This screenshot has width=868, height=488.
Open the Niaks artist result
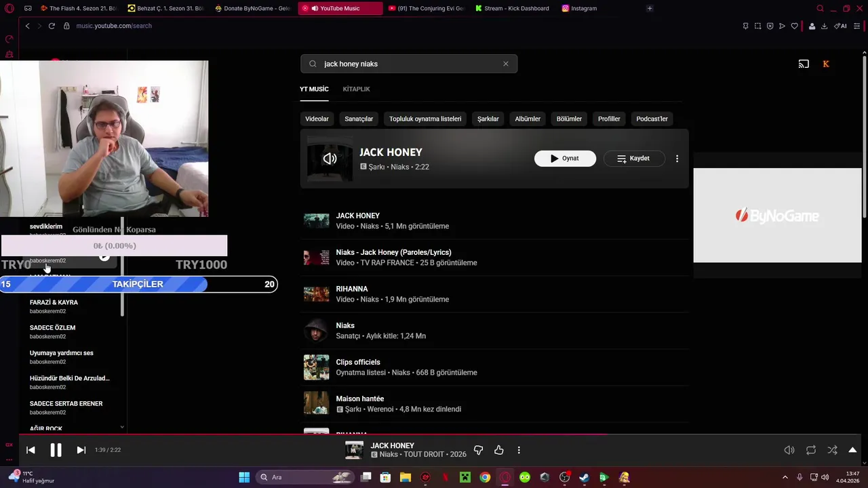point(494,331)
